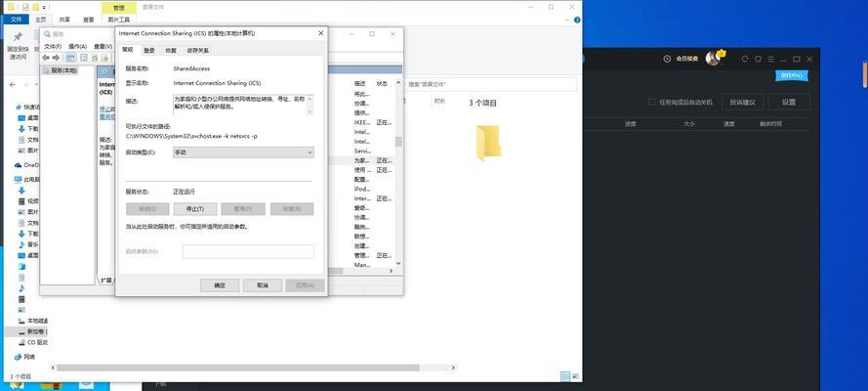Click the 设置 button in dark app

(x=789, y=103)
